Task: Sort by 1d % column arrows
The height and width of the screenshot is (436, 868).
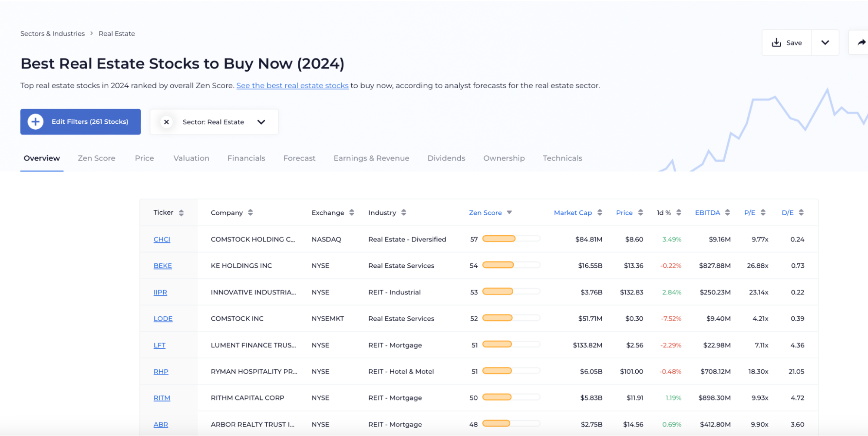Action: click(x=679, y=213)
